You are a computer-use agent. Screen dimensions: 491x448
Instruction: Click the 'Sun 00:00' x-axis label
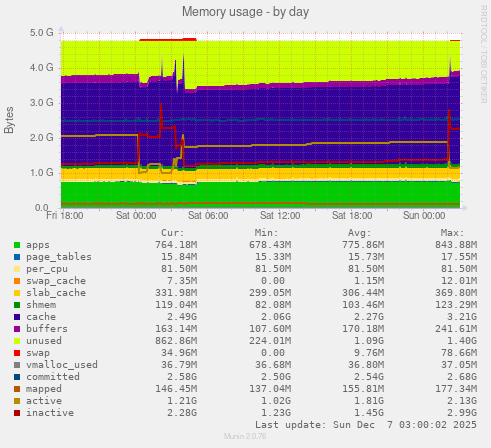(424, 216)
